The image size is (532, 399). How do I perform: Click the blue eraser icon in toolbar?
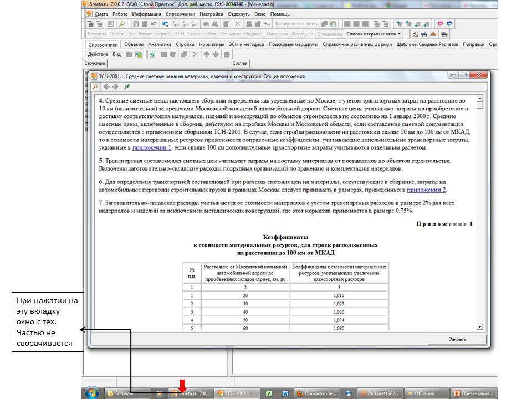pos(449,24)
